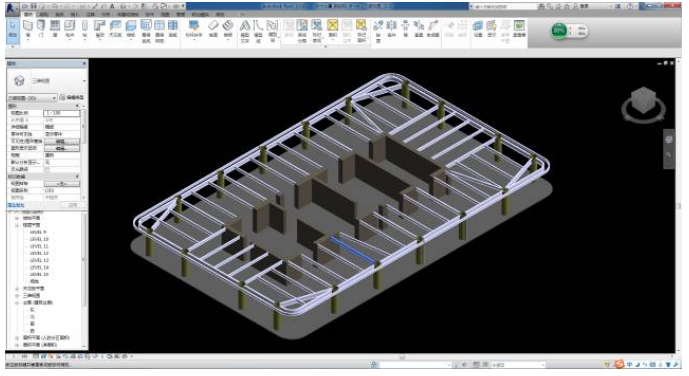689x376 pixels.
Task: Select the Column tool in the ribbon
Action: [85, 29]
